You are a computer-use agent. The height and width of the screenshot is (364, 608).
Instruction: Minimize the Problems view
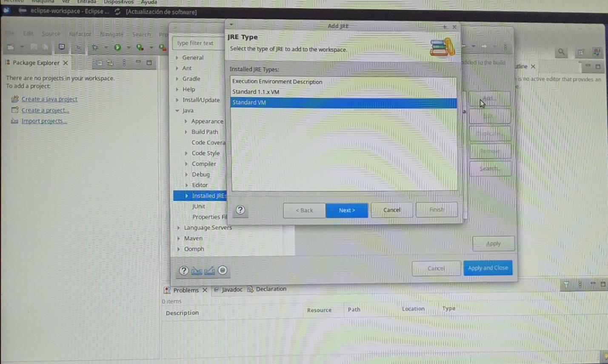pos(593,283)
